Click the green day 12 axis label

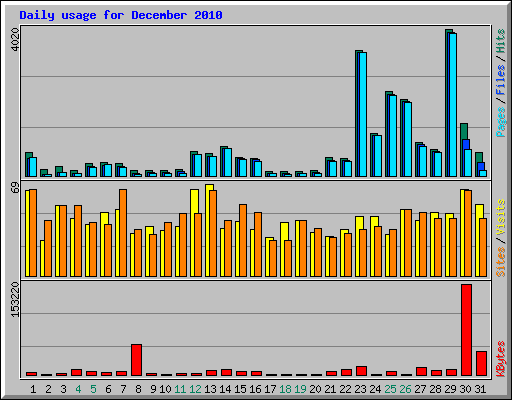[195, 389]
